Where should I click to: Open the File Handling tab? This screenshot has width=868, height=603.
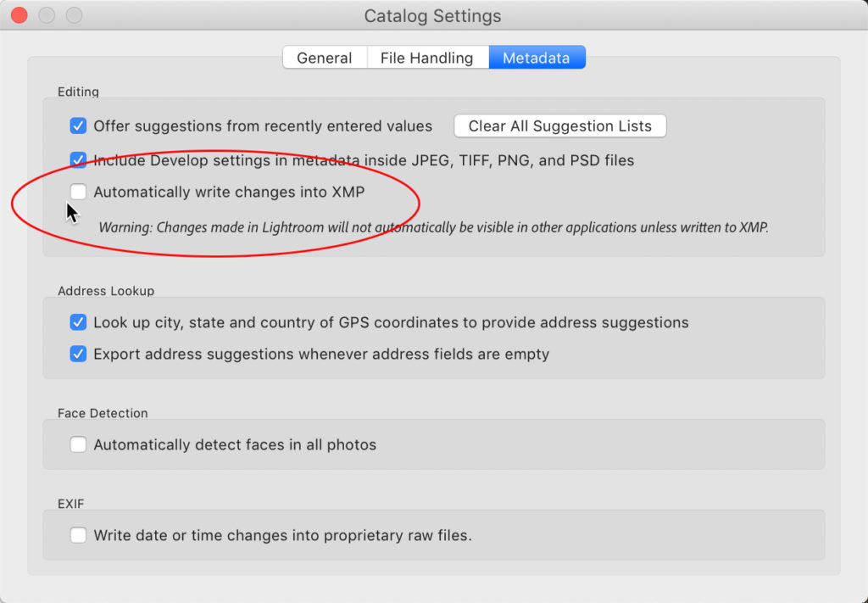coord(426,58)
